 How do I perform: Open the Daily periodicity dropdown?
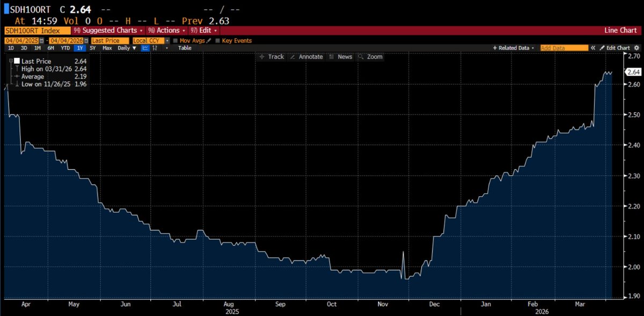click(x=127, y=48)
